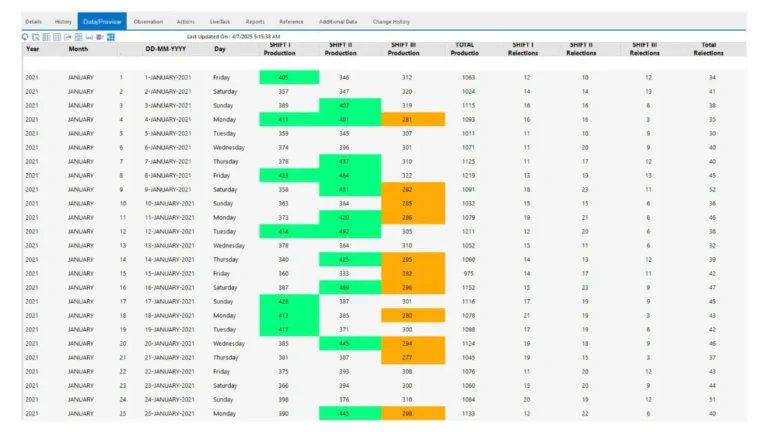Click total production 975 for 15-JANUARY-2021
The image size is (768, 432).
click(x=468, y=274)
